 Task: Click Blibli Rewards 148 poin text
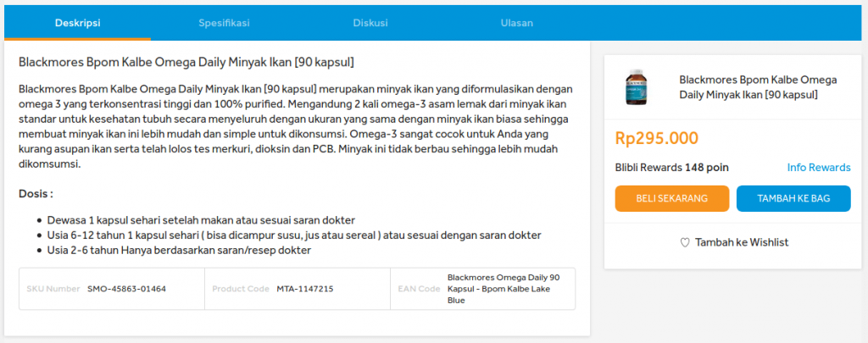[671, 168]
